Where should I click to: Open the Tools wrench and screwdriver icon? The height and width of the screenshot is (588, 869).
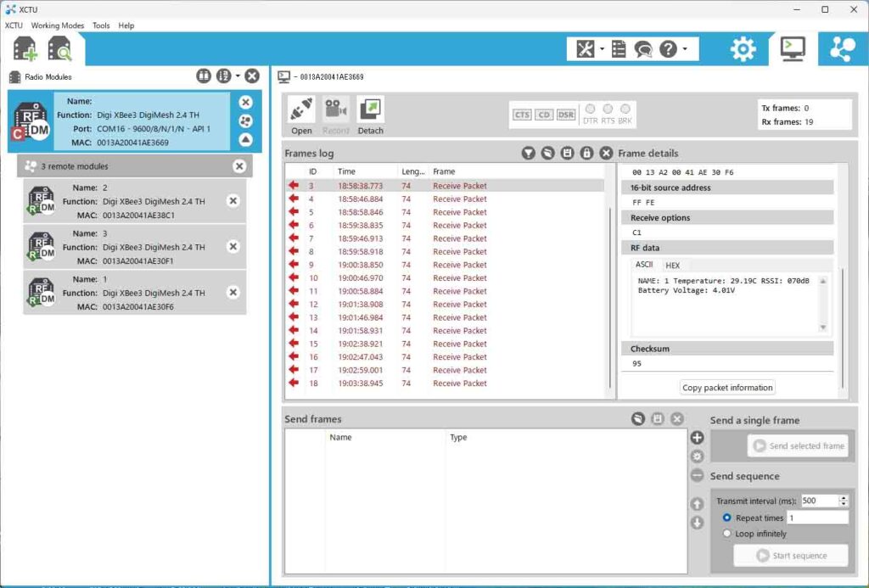click(586, 49)
